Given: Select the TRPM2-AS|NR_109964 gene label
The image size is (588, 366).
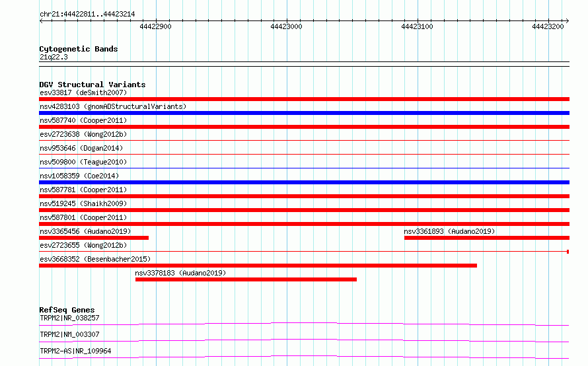Looking at the screenshot, I should [x=75, y=351].
